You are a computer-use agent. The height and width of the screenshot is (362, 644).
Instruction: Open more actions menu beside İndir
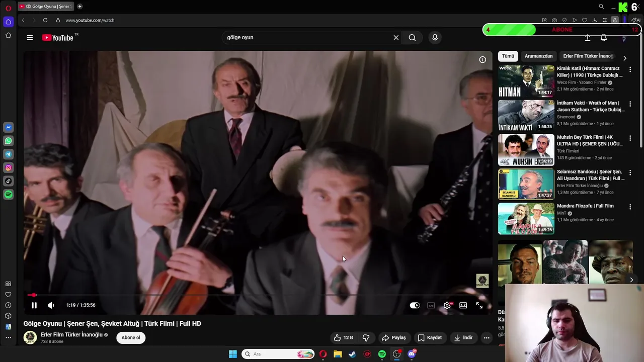point(487,338)
